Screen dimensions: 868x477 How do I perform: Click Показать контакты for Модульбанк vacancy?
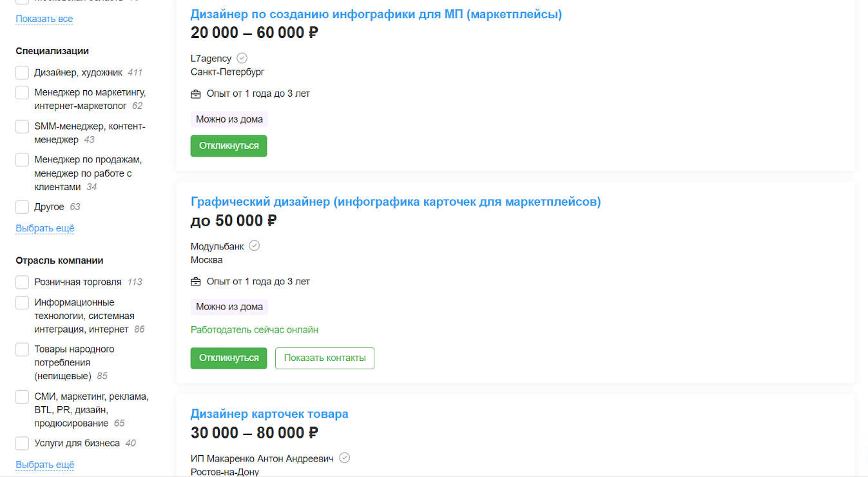[x=325, y=358]
